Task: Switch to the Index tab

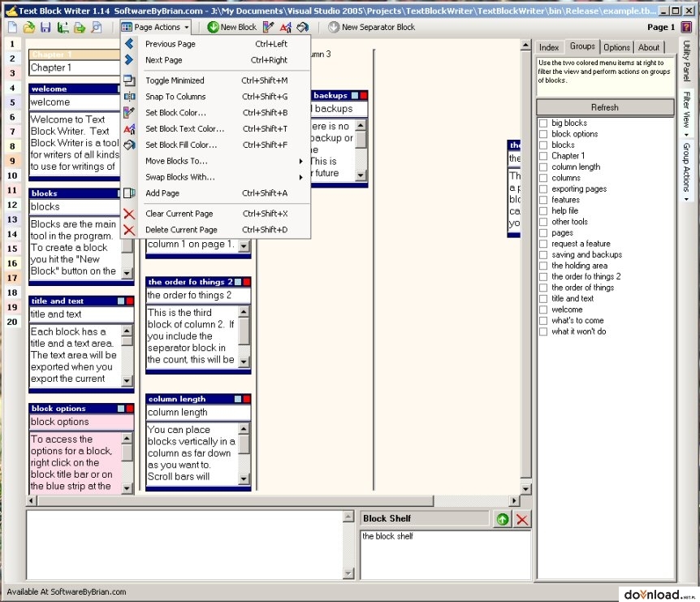Action: pos(549,47)
